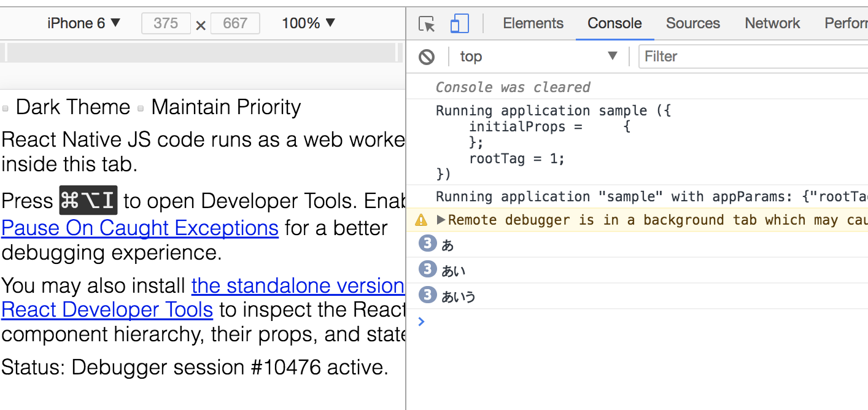Enable the Maintain Priority checkbox
The height and width of the screenshot is (410, 868).
(141, 109)
